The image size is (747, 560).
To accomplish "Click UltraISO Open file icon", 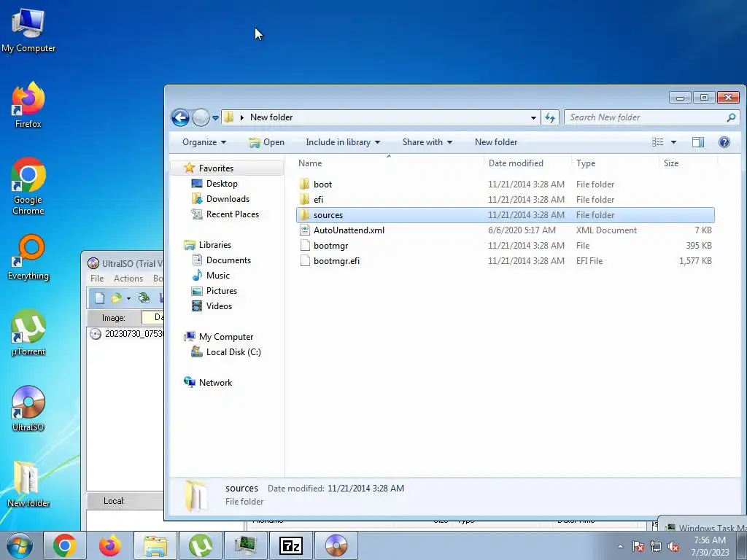I will pyautogui.click(x=116, y=298).
